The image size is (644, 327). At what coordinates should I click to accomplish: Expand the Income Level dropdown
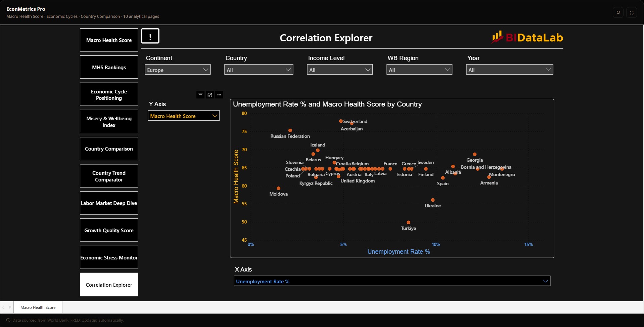click(340, 70)
